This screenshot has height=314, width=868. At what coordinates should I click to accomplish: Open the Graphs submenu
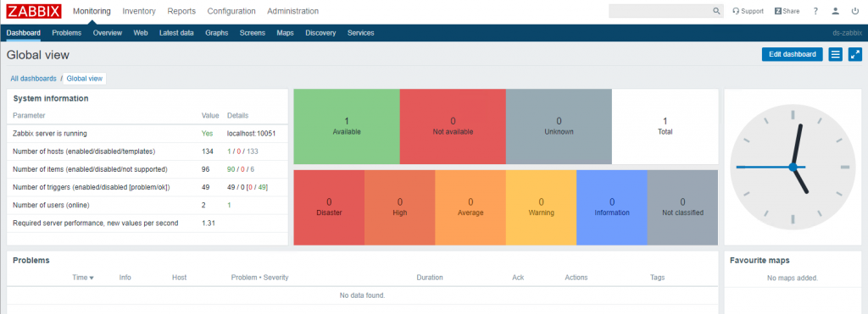point(216,33)
